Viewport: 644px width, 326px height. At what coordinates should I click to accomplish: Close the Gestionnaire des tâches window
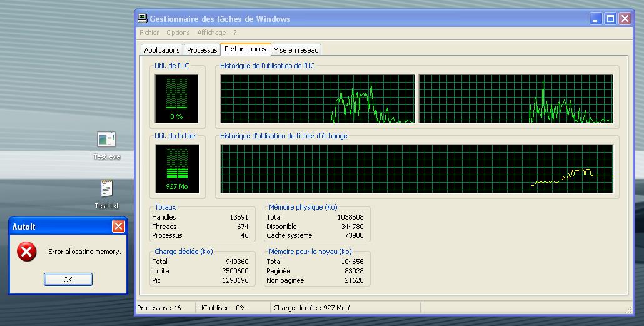click(625, 19)
